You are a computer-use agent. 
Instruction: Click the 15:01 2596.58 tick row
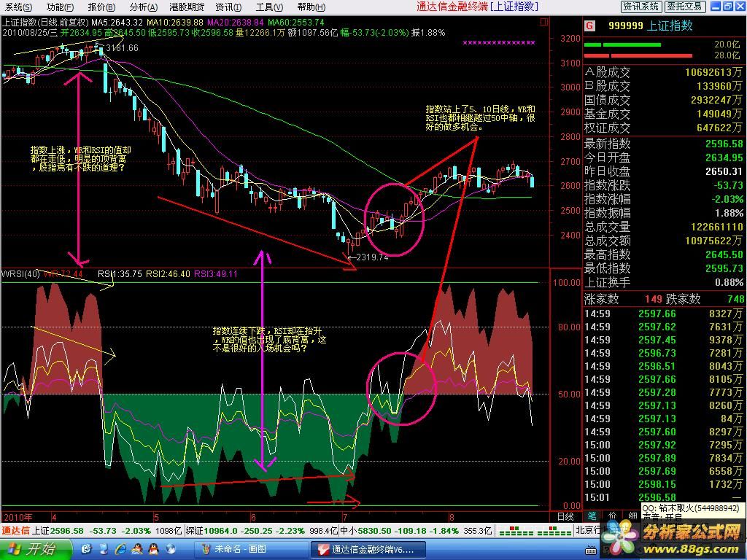[663, 497]
